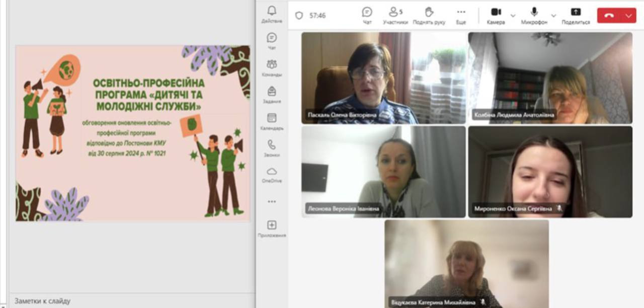The width and height of the screenshot is (644, 308).
Task: Expand microphone options dropdown arrow
Action: [x=553, y=16]
